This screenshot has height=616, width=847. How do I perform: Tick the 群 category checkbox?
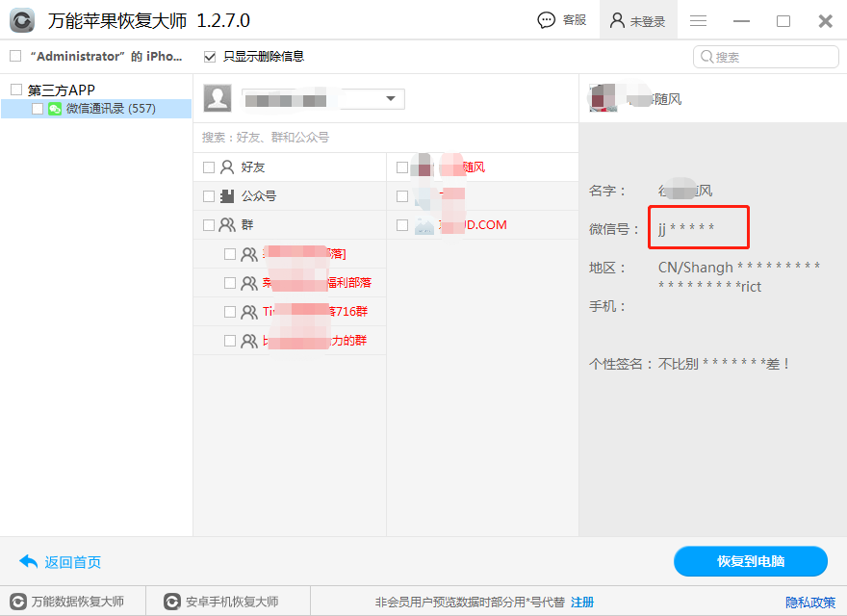[209, 225]
